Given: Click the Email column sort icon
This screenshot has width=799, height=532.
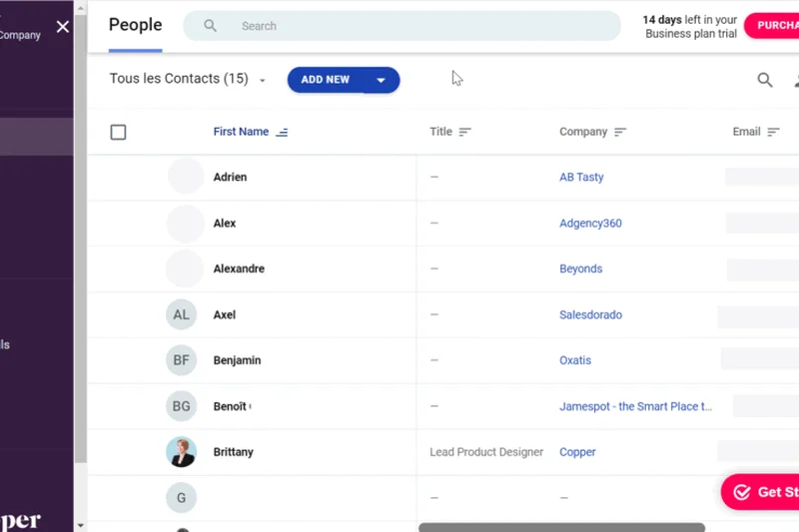Looking at the screenshot, I should 773,132.
